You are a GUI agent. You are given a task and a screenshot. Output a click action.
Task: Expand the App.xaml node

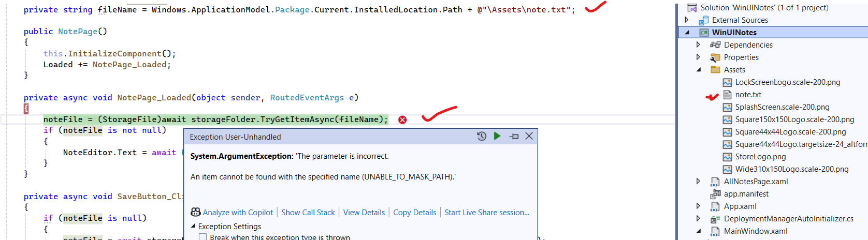point(699,206)
